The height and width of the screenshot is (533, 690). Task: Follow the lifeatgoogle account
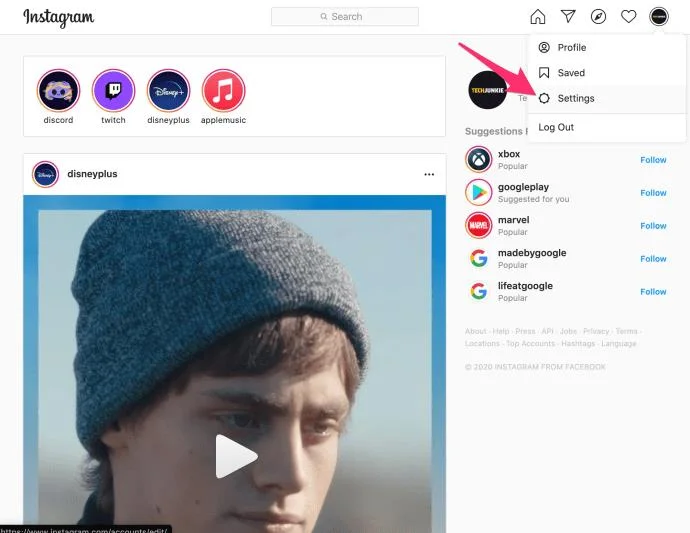653,292
